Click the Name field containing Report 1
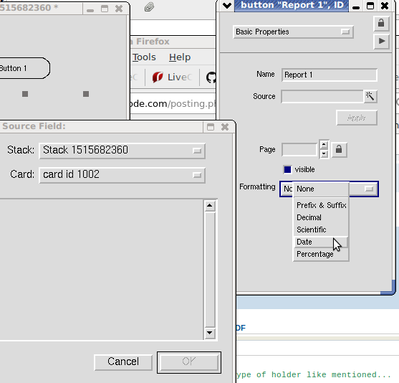 [329, 75]
